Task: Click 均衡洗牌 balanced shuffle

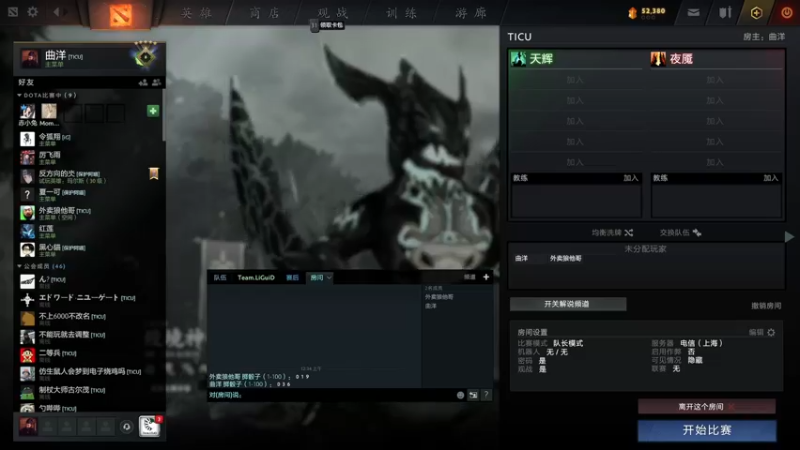Action: 606,233
